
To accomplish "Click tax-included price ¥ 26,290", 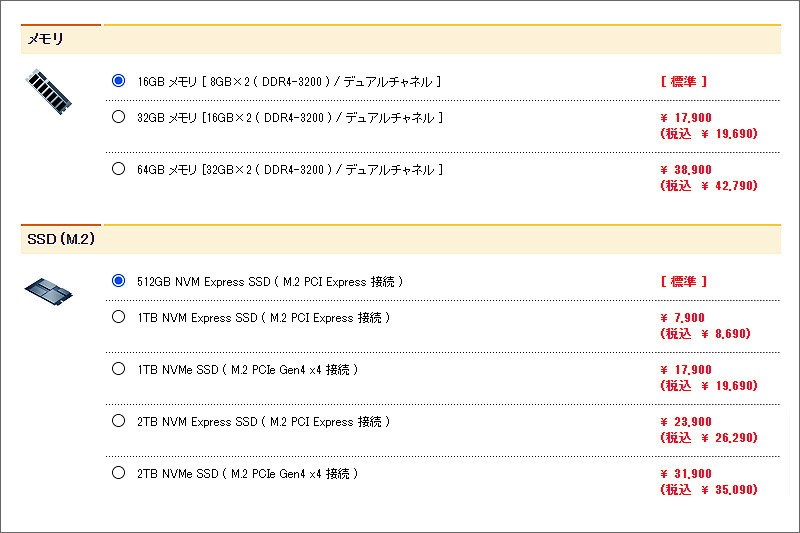I will point(709,438).
